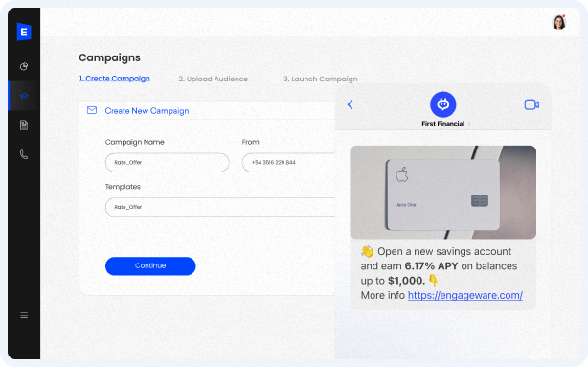The height and width of the screenshot is (367, 588).
Task: Switch to the 1. Create Campaign step
Action: point(114,79)
